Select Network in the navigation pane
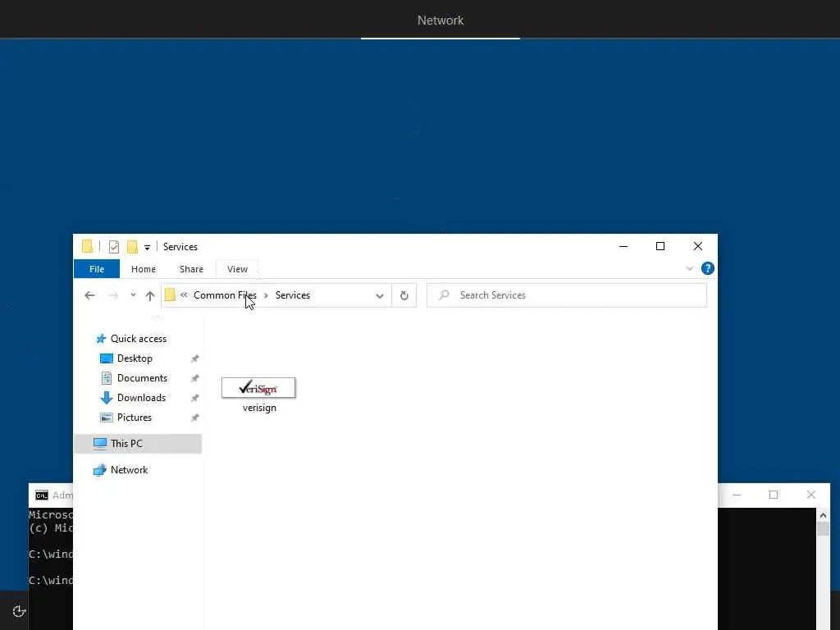 point(129,470)
